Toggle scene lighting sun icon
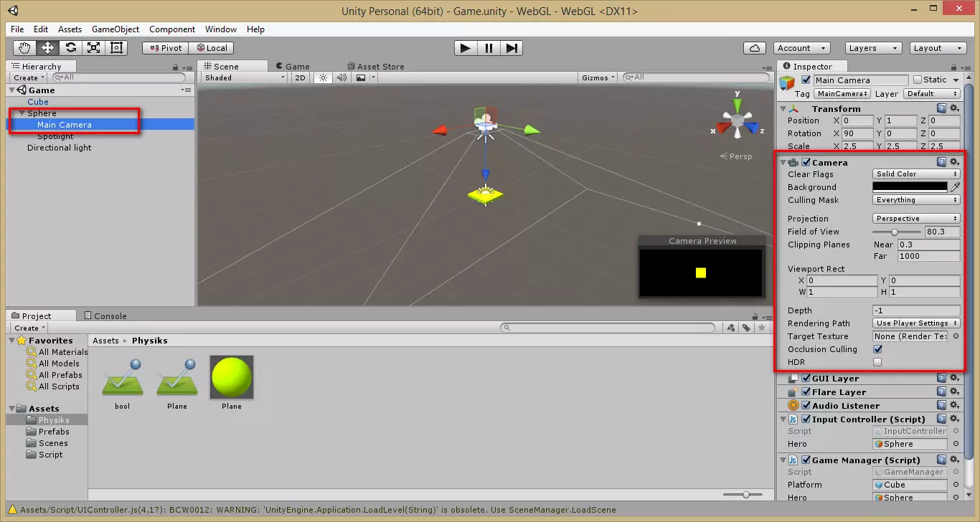Screen dimensions: 980x522 click(x=323, y=77)
